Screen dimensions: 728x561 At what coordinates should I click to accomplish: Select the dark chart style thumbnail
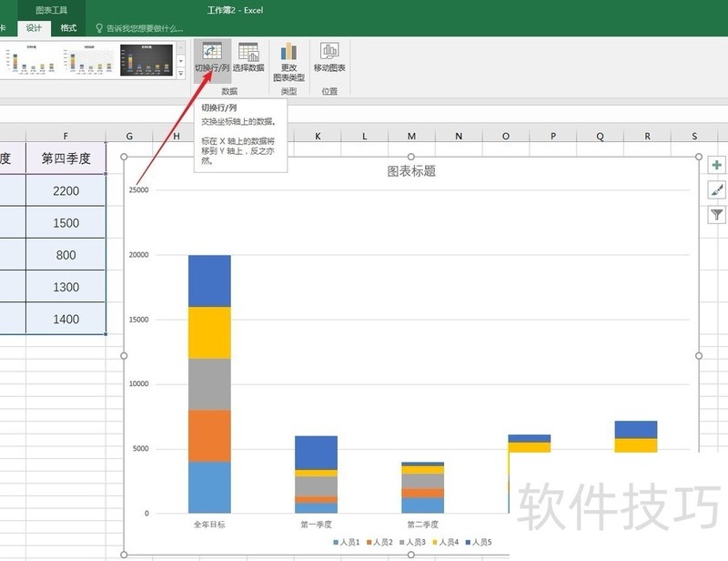147,59
